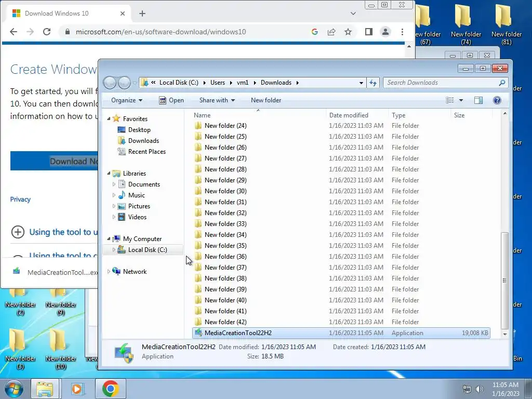Open the Organize menu
The height and width of the screenshot is (399, 532).
tap(127, 100)
